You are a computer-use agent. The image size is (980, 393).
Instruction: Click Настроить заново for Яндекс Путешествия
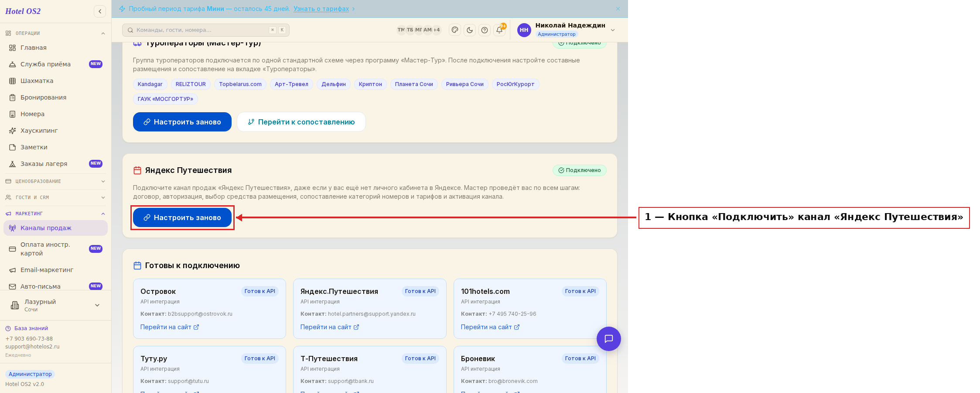(182, 217)
